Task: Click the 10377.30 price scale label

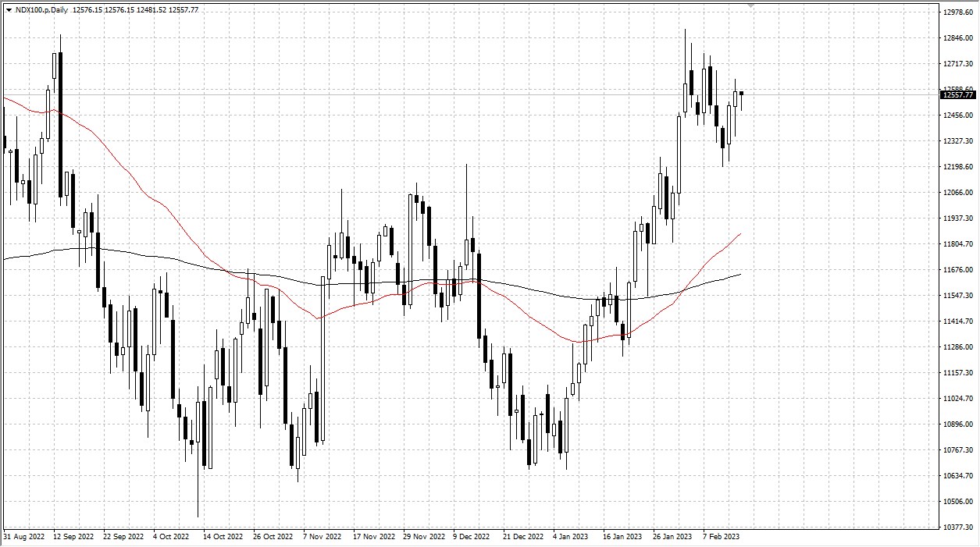Action: point(957,527)
